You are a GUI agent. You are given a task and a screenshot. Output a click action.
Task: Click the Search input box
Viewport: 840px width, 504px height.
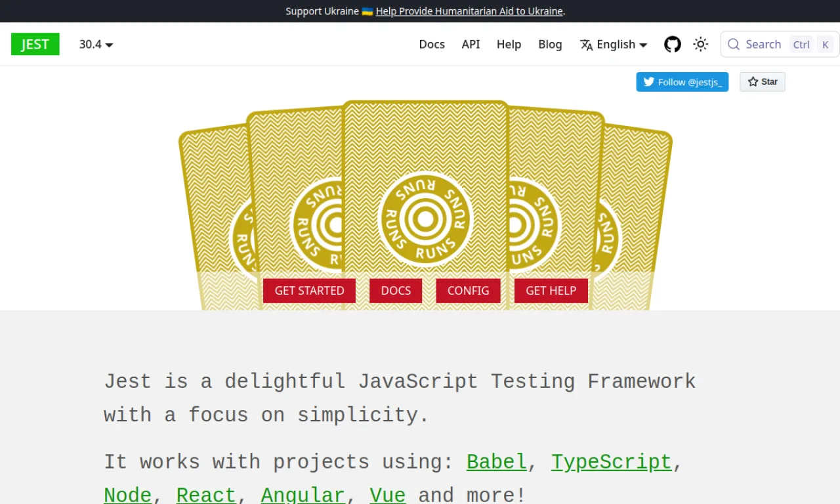780,44
